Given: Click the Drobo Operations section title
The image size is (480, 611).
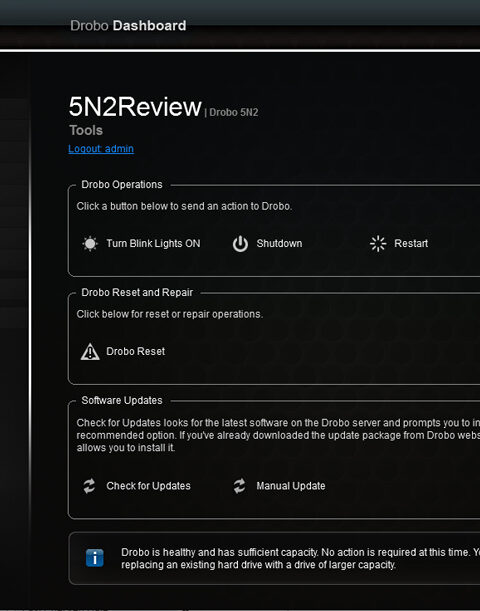Looking at the screenshot, I should (122, 185).
